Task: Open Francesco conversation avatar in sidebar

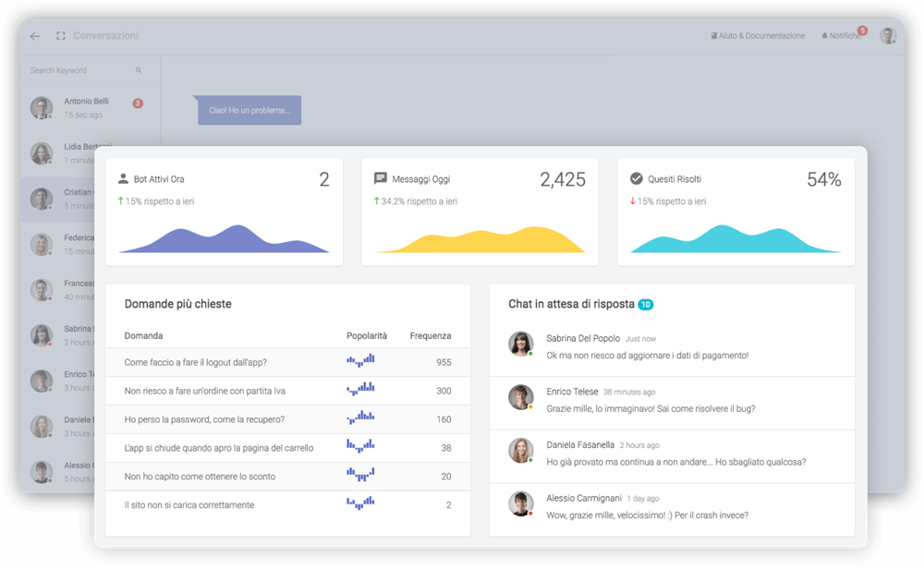Action: point(42,290)
